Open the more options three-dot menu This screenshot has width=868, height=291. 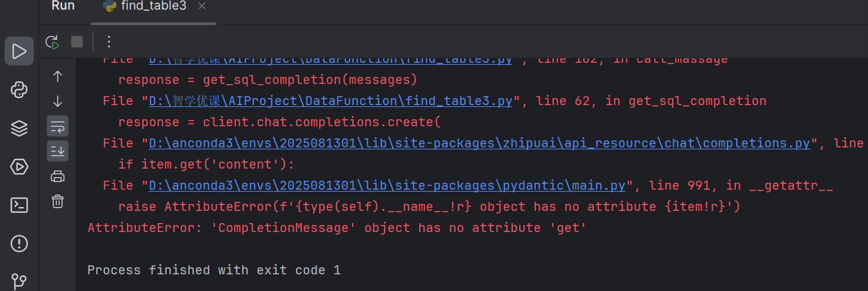tap(109, 42)
